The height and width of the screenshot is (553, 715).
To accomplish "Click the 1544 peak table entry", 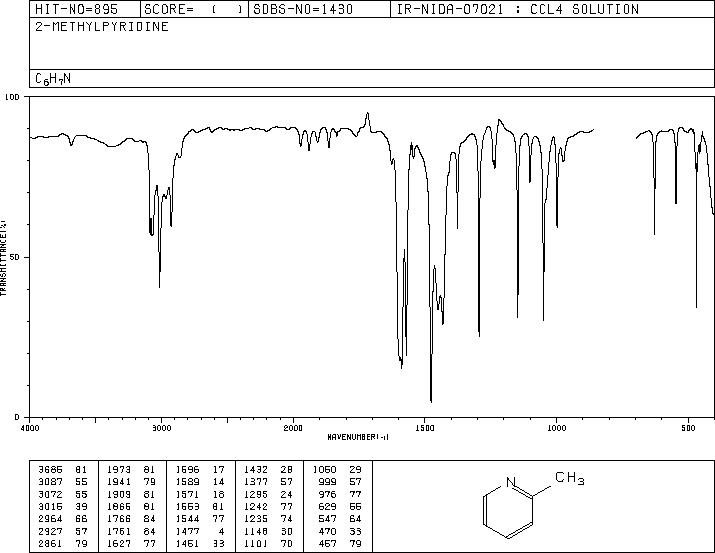I will click(200, 519).
